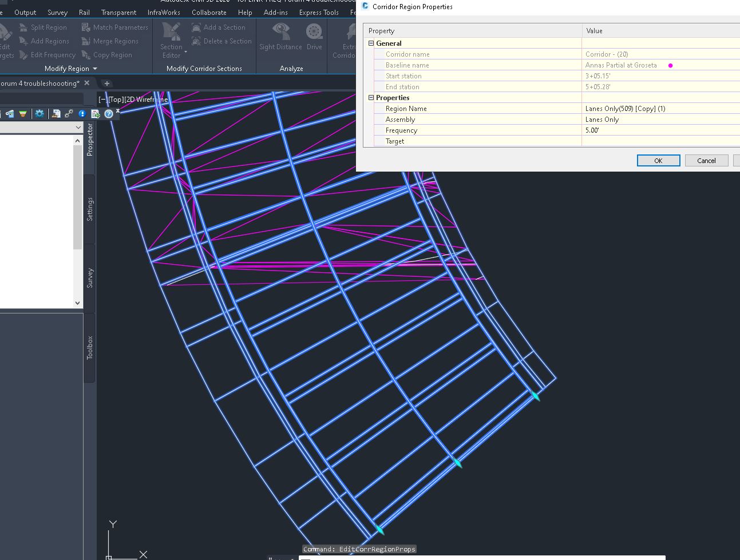Open the Modify Region panel dropdown

click(x=95, y=68)
